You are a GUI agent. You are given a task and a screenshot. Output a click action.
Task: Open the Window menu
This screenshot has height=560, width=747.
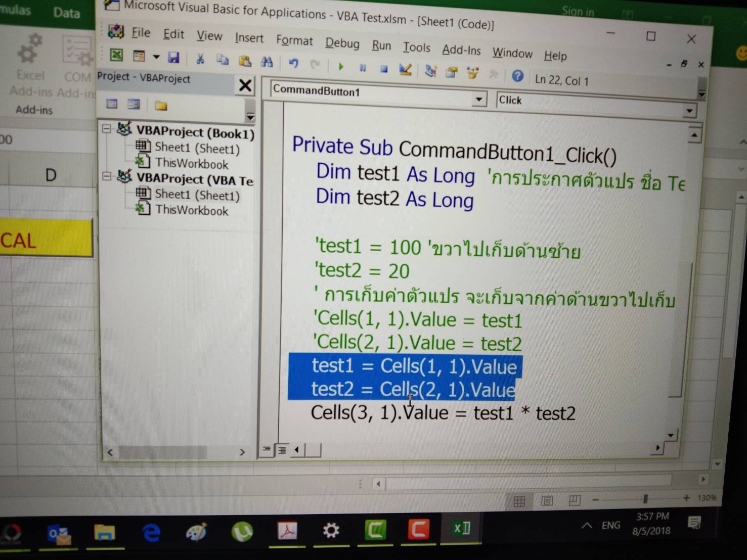[x=512, y=53]
